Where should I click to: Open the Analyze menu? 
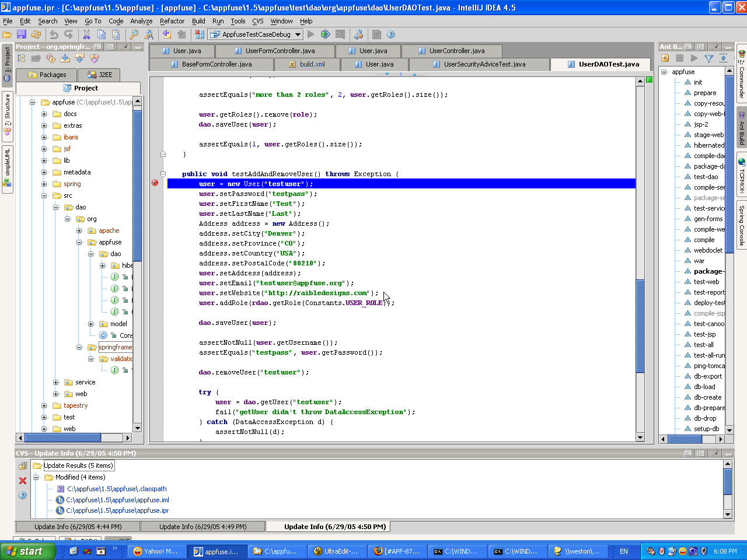(x=141, y=21)
